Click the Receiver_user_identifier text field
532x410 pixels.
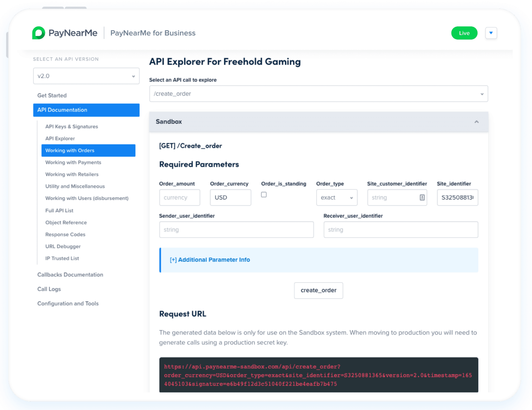(x=400, y=230)
